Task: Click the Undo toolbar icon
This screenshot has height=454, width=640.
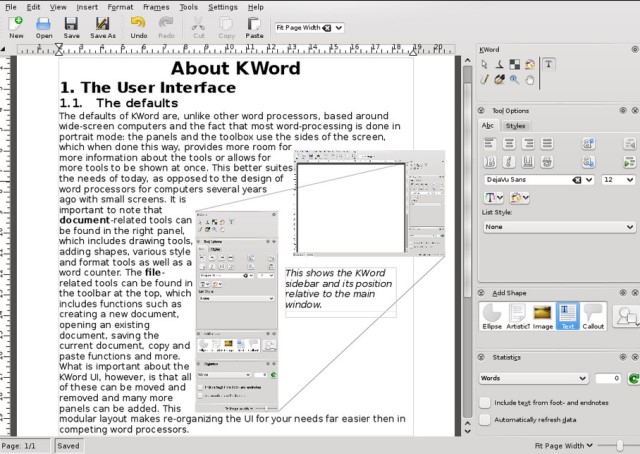Action: tap(138, 27)
